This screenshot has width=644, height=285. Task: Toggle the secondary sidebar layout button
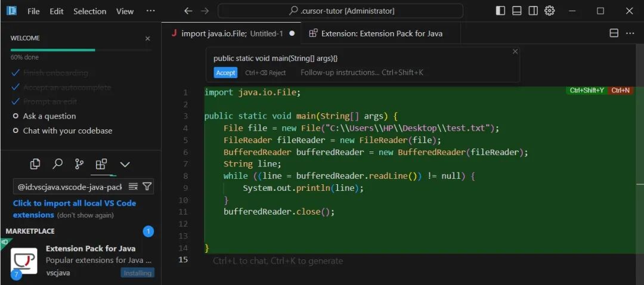[x=533, y=11]
